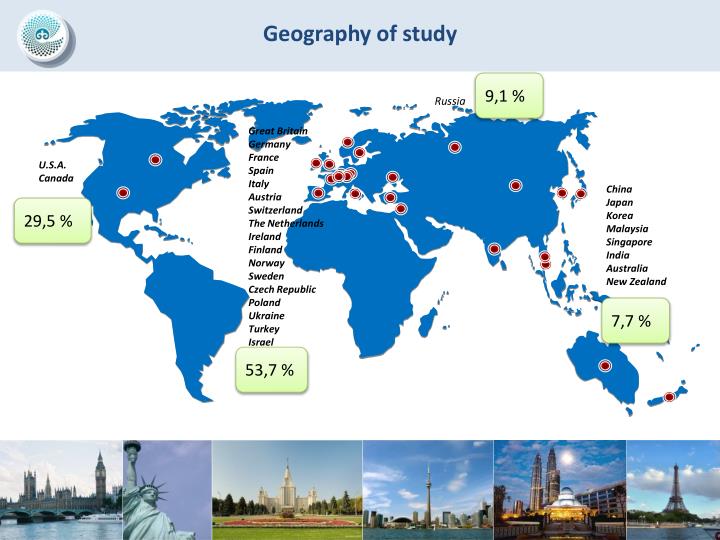Image resolution: width=720 pixels, height=540 pixels.
Task: Click the red map marker on Ireland
Action: click(316, 163)
